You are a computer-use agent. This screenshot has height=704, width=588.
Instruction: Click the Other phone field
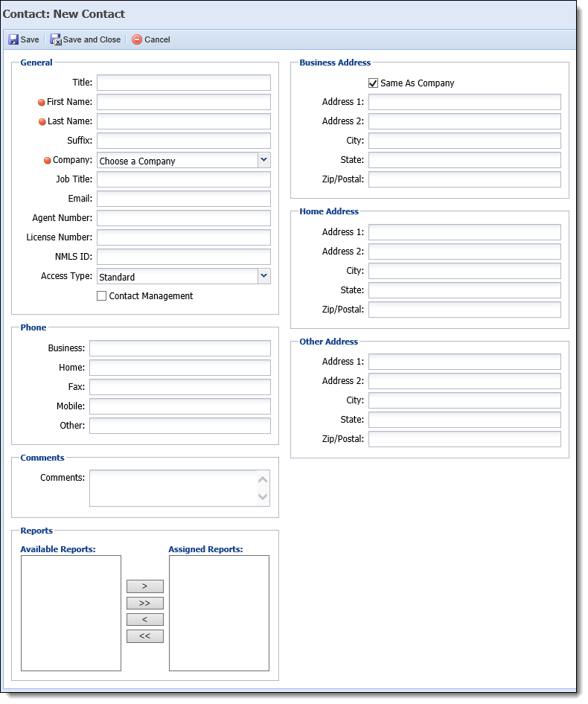180,426
